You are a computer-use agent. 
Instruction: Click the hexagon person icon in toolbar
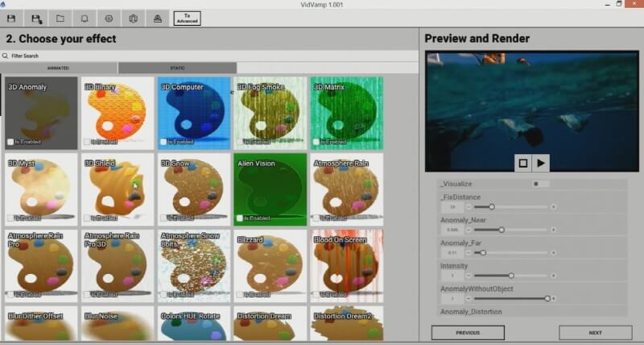pos(133,19)
